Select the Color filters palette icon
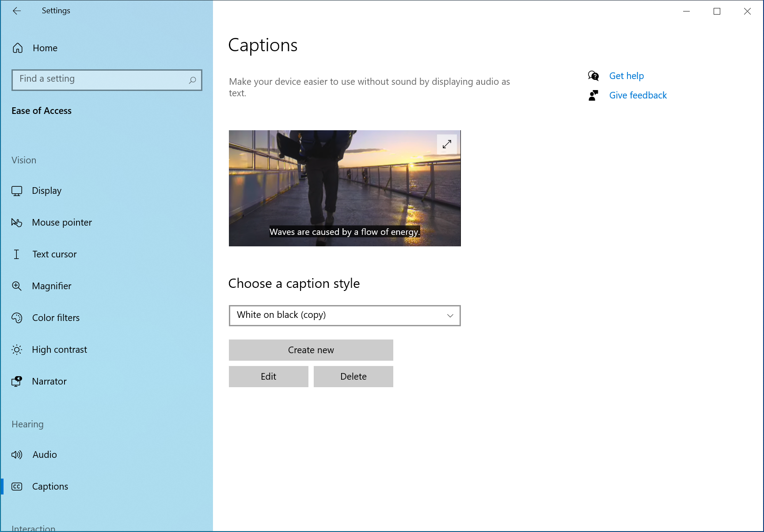Image resolution: width=764 pixels, height=532 pixels. 17,317
